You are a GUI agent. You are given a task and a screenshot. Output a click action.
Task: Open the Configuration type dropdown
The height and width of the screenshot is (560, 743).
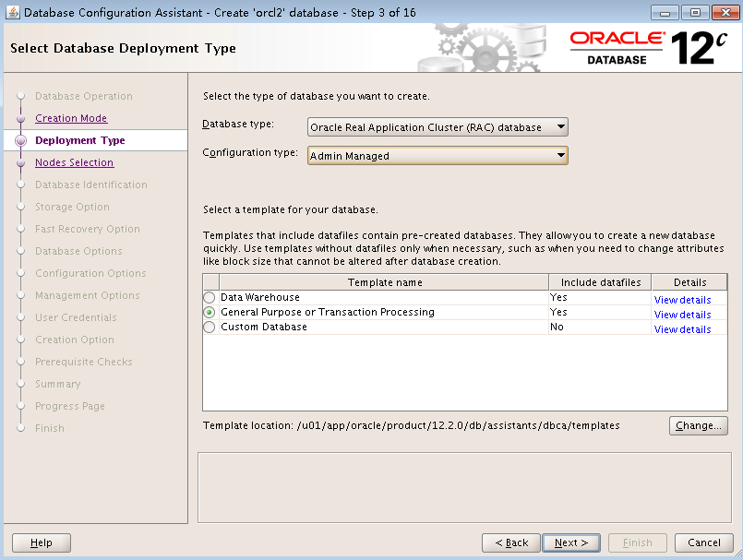(437, 155)
